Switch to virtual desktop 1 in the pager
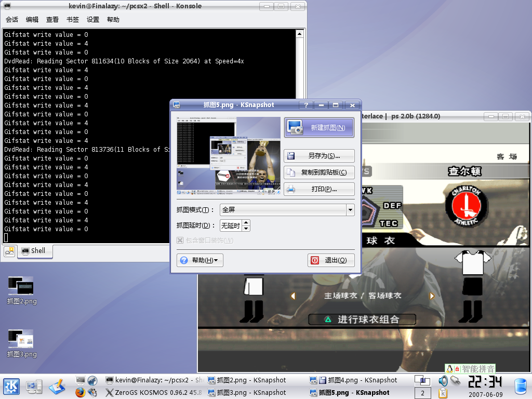532x399 pixels. pyautogui.click(x=422, y=381)
